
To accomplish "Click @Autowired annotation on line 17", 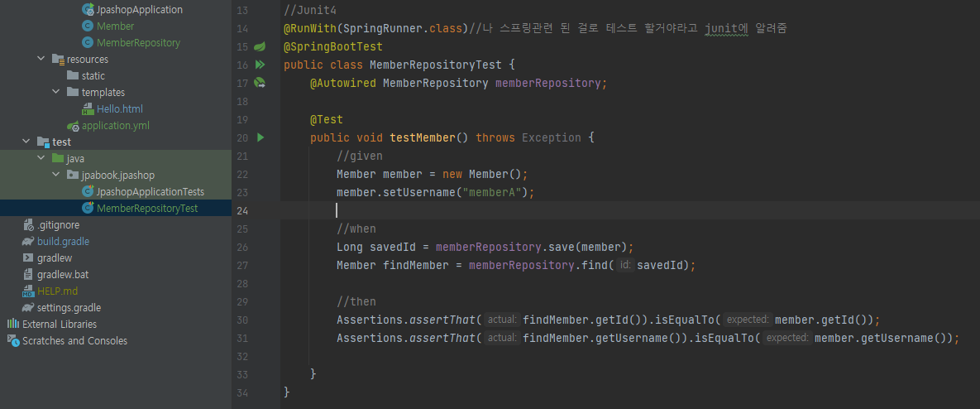I will (343, 83).
